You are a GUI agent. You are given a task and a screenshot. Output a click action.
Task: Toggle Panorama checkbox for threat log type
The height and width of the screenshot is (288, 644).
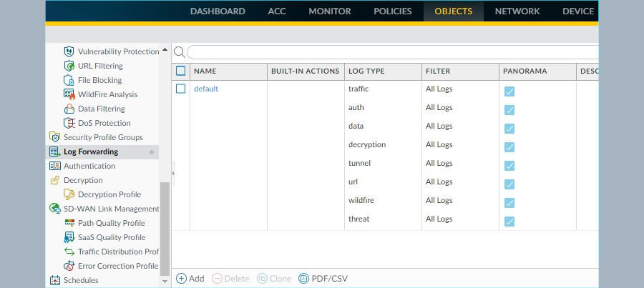[509, 222]
